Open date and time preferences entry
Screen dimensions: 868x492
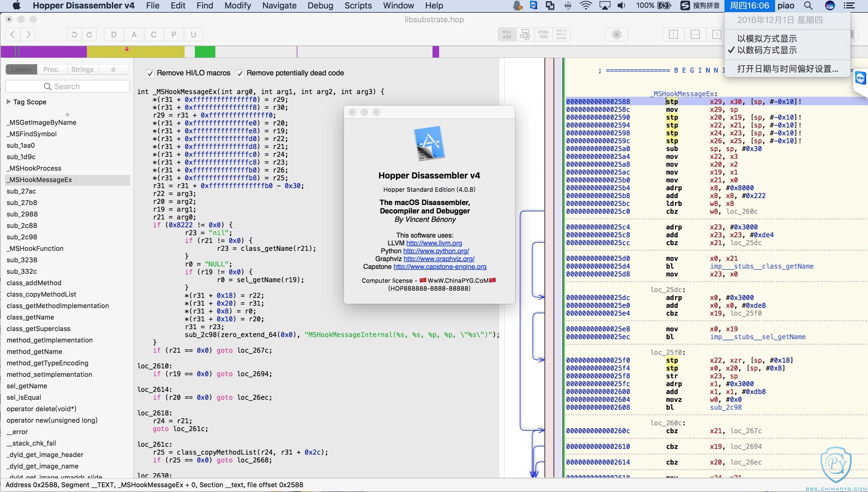point(787,69)
